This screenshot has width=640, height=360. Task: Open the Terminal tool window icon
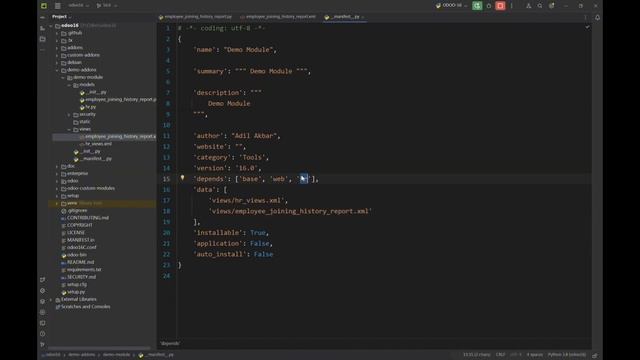(x=43, y=323)
